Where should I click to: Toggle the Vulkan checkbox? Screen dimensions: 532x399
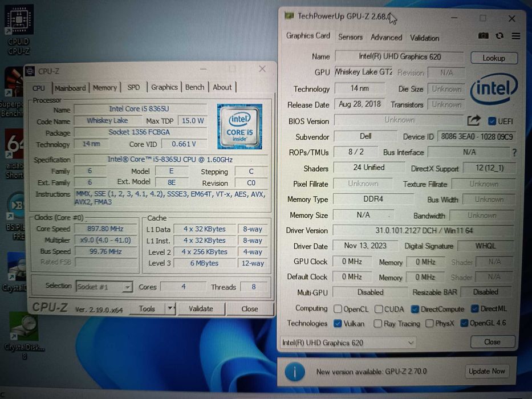click(x=337, y=323)
